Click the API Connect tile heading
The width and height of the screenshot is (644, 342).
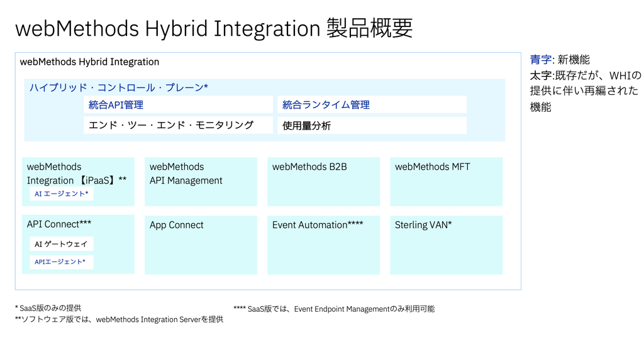59,224
